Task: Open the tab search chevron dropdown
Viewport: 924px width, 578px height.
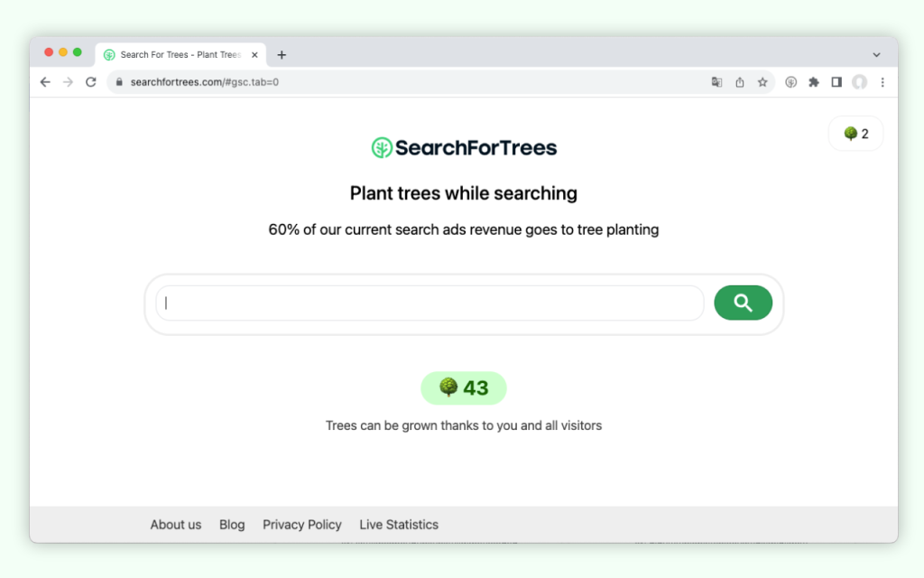Action: click(876, 54)
